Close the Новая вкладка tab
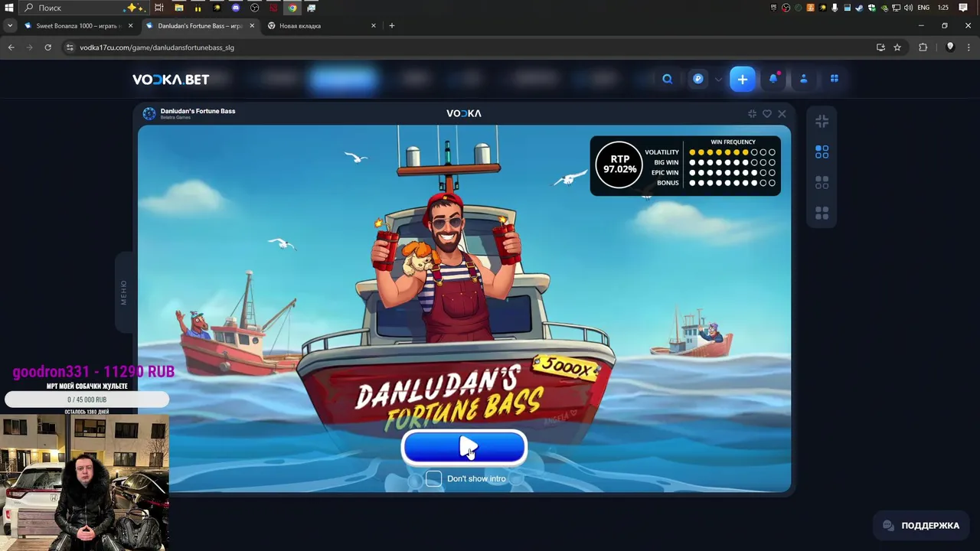This screenshot has width=980, height=551. (374, 25)
